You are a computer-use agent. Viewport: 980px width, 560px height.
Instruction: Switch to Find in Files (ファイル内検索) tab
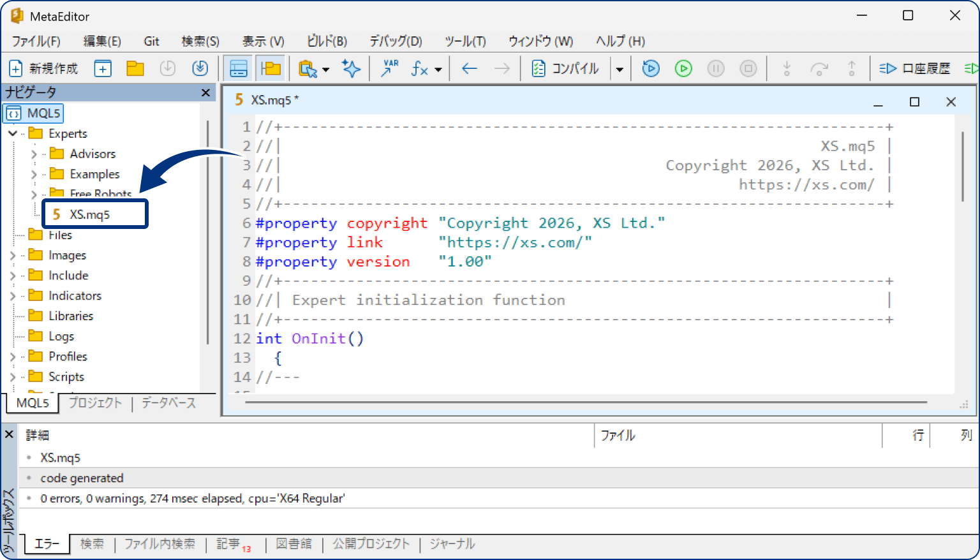[160, 543]
